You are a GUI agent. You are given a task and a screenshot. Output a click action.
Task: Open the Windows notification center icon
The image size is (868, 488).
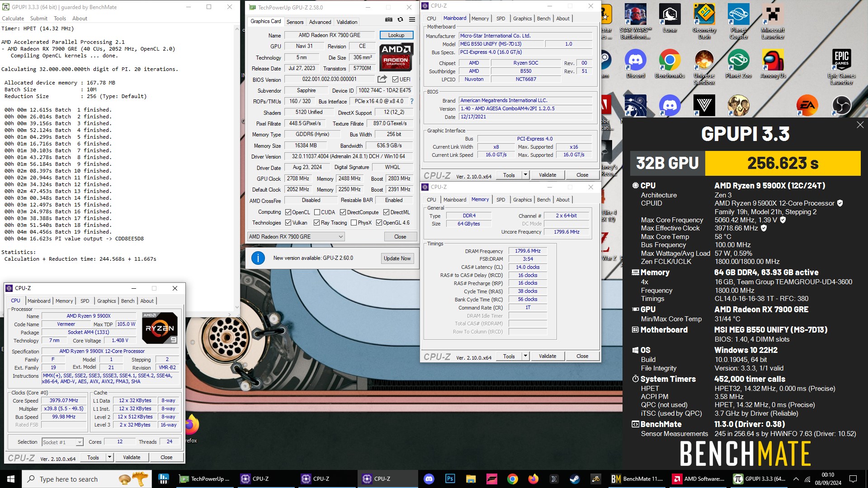(x=853, y=479)
